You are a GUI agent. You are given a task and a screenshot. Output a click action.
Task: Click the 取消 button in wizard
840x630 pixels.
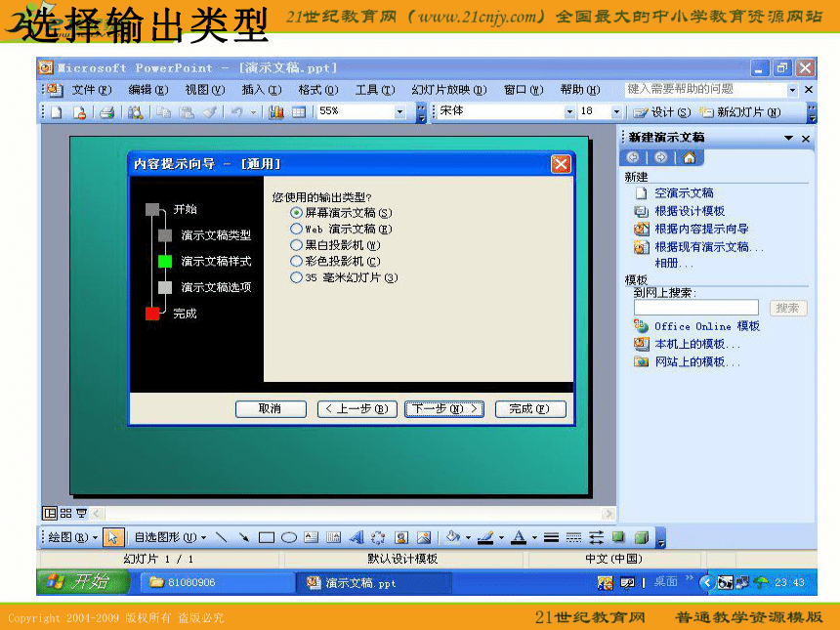(271, 408)
